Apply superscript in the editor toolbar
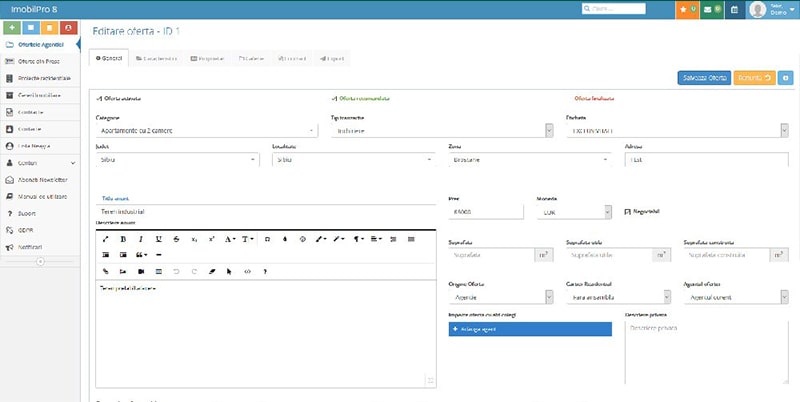This screenshot has width=800, height=402. pos(212,239)
